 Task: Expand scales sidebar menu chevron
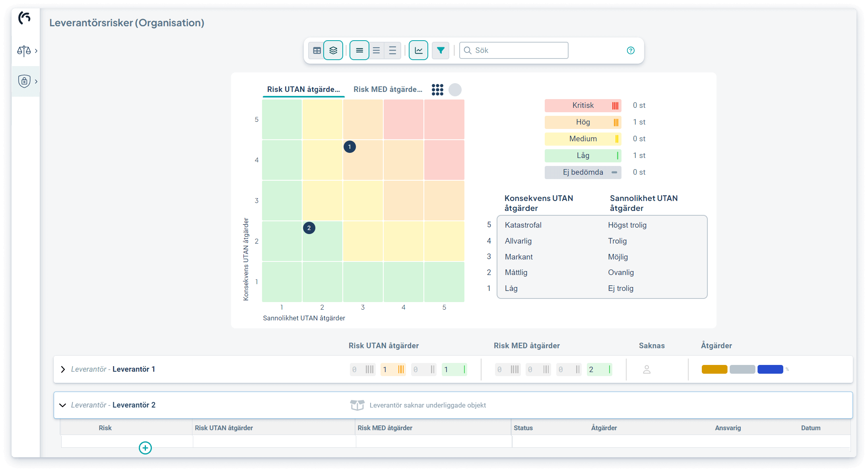coord(36,51)
